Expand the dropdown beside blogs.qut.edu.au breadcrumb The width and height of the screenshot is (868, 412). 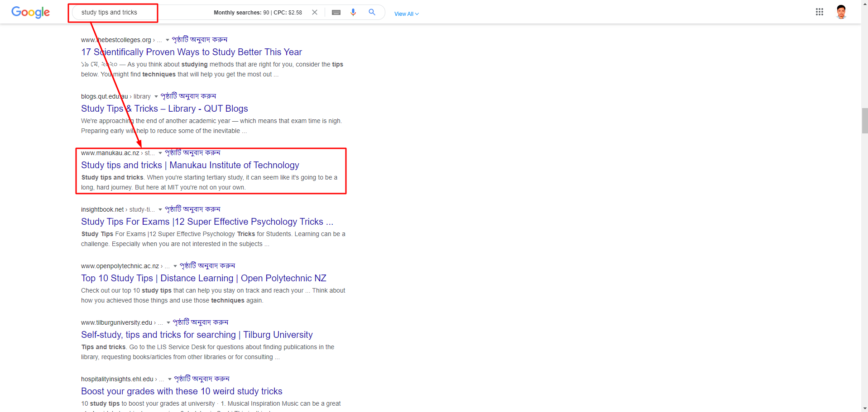pos(155,96)
